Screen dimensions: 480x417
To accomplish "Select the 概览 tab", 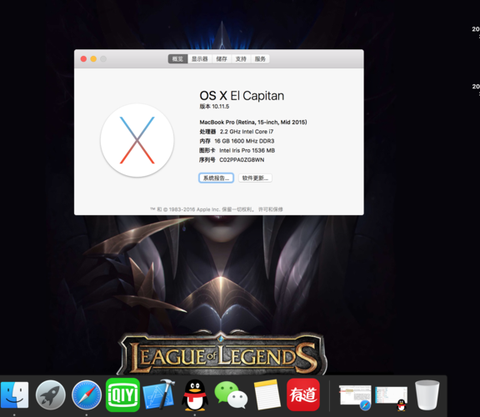I will pos(178,59).
